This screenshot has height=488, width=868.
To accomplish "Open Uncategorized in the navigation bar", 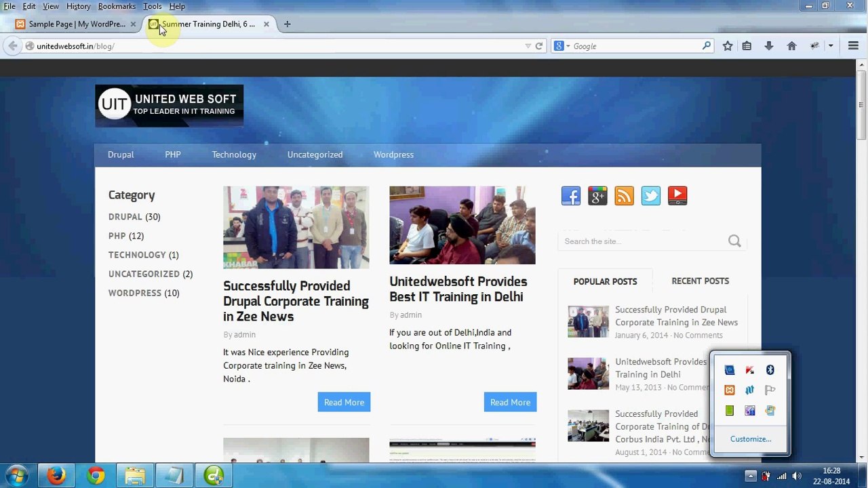I will (x=315, y=155).
